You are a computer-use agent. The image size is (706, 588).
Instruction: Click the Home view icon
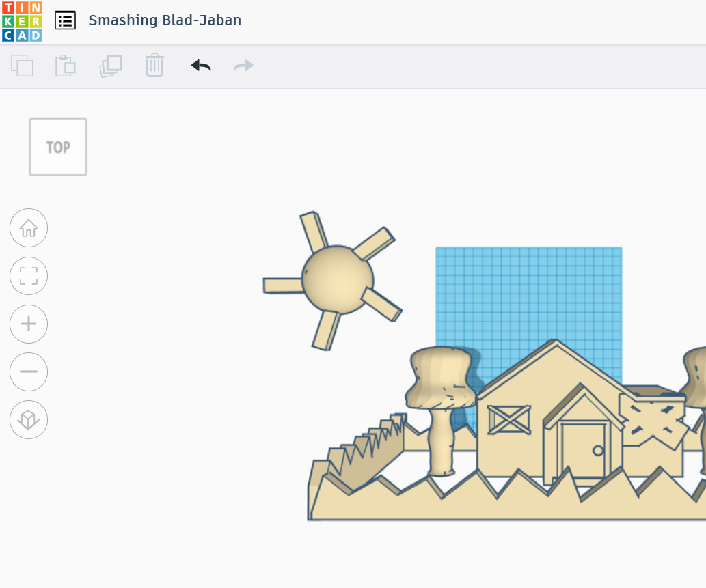point(28,227)
